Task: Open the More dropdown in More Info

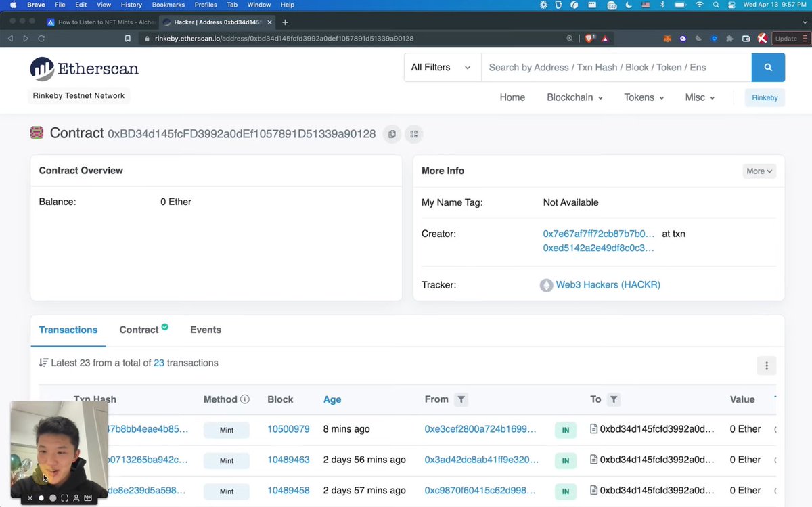Action: tap(759, 171)
